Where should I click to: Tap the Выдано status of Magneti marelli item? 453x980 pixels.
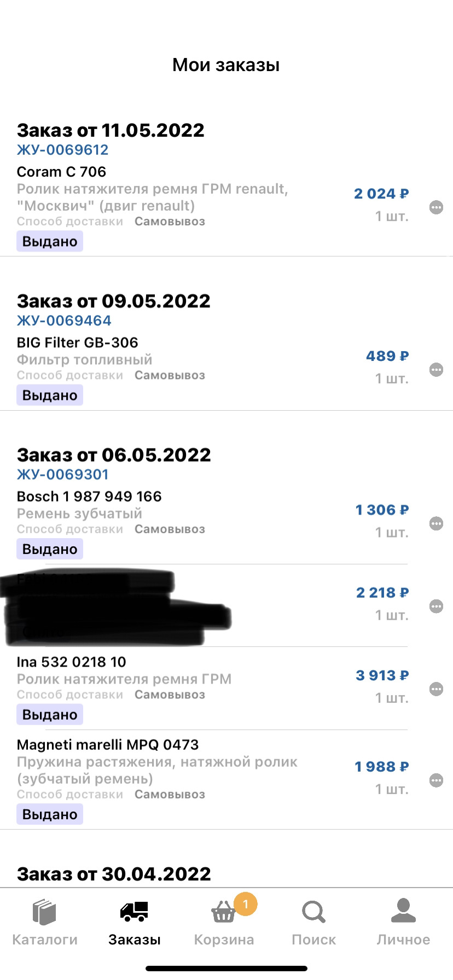coord(50,814)
